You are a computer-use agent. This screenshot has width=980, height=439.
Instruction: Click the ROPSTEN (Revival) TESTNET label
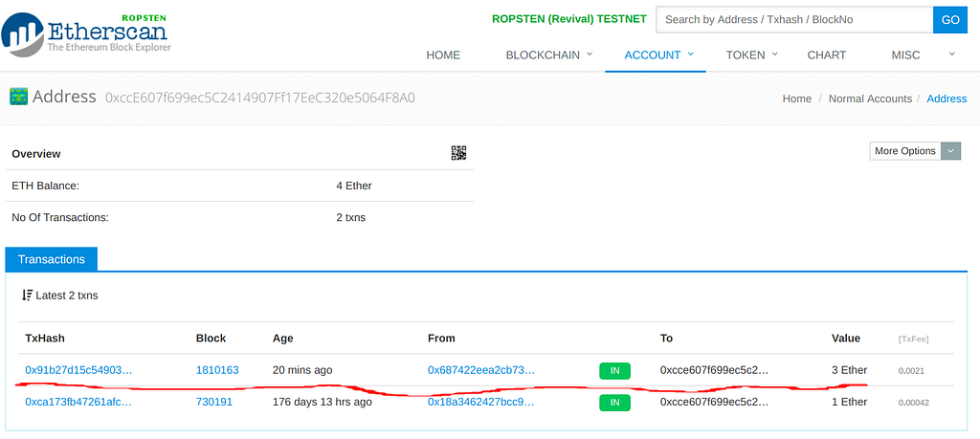click(x=569, y=19)
